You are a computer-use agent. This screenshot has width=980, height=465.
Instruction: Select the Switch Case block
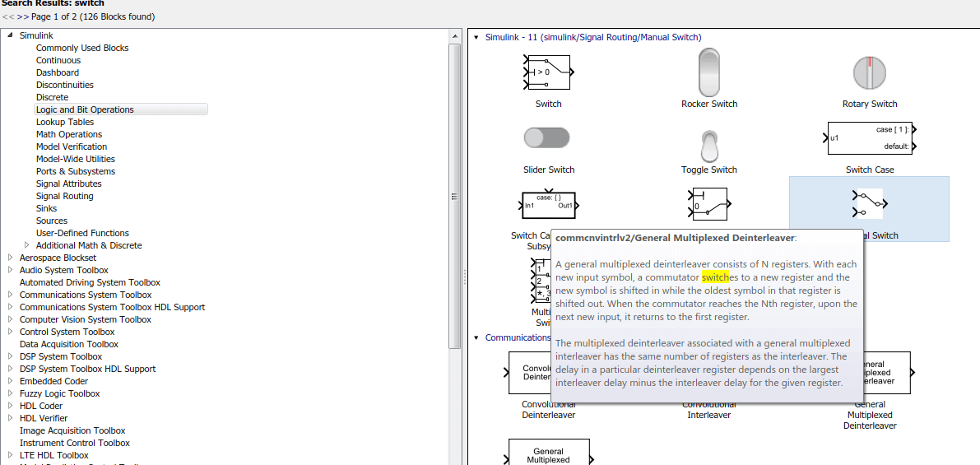[x=870, y=138]
